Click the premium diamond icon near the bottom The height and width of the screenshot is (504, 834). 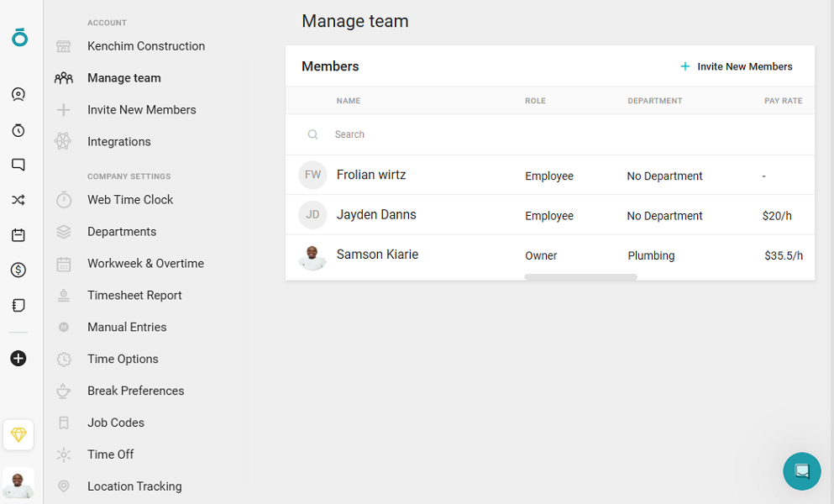(18, 434)
